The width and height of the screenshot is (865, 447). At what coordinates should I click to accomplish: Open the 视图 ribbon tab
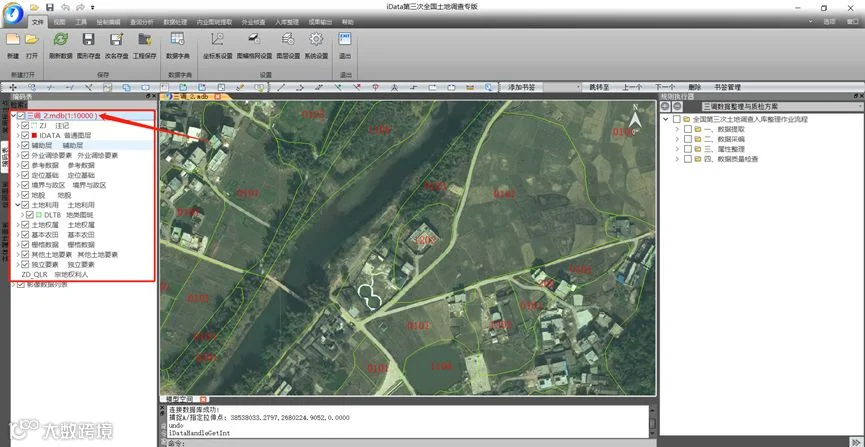(60, 22)
